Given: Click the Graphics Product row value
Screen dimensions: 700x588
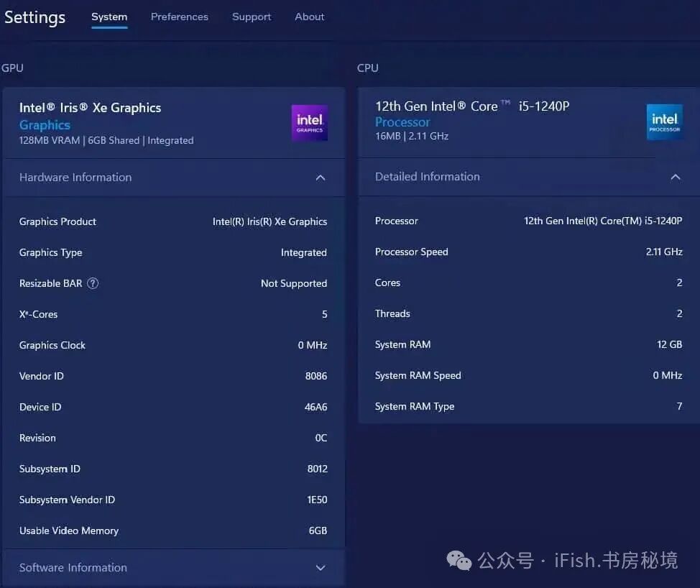Looking at the screenshot, I should (x=270, y=221).
